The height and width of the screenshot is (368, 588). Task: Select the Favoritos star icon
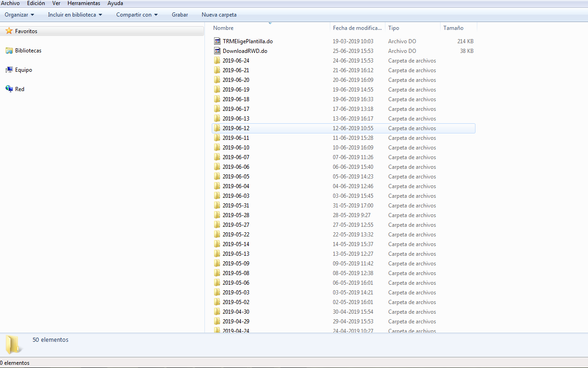pyautogui.click(x=9, y=31)
